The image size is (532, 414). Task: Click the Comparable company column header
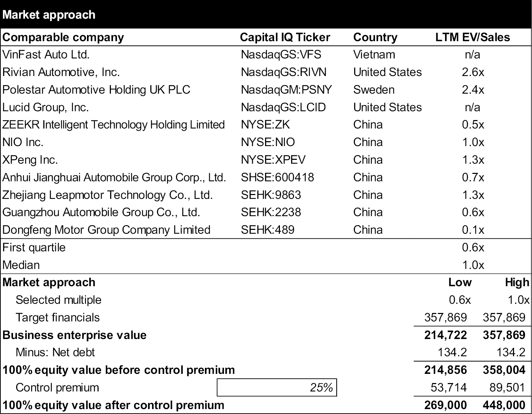[x=63, y=37]
